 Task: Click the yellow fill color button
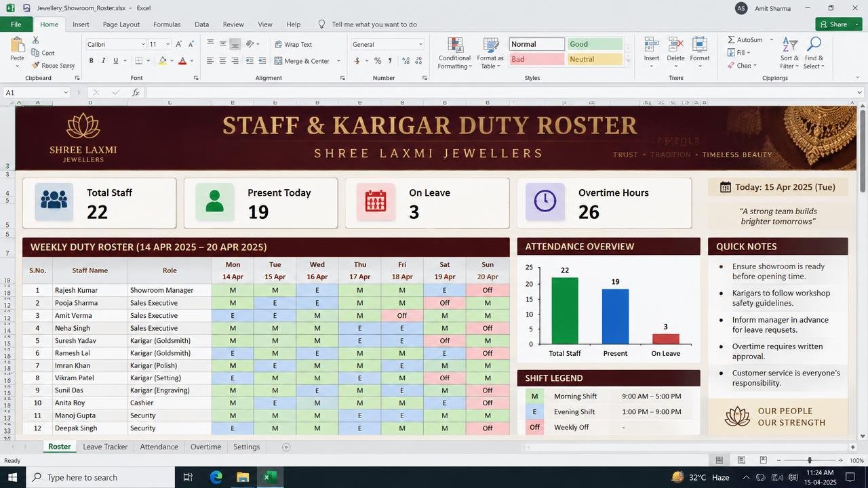(x=162, y=61)
